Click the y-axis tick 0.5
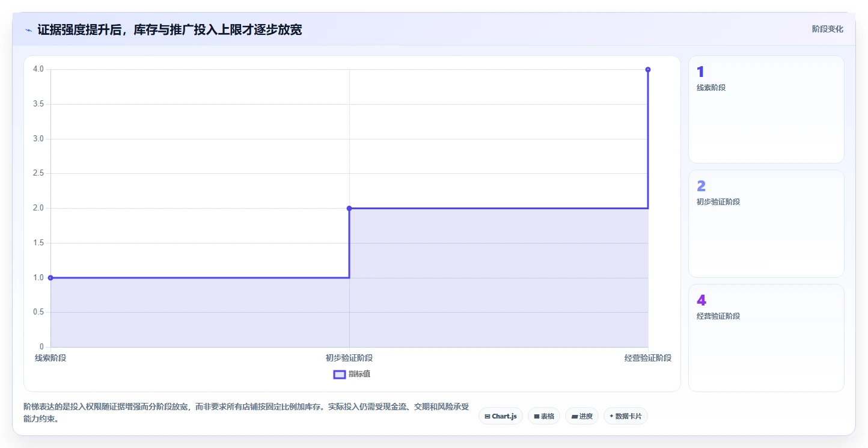 pos(38,312)
